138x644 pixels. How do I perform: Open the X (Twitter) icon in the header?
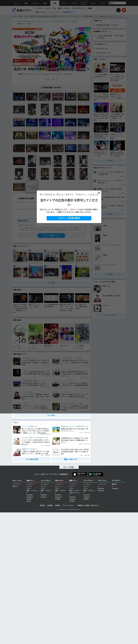click(118, 10)
